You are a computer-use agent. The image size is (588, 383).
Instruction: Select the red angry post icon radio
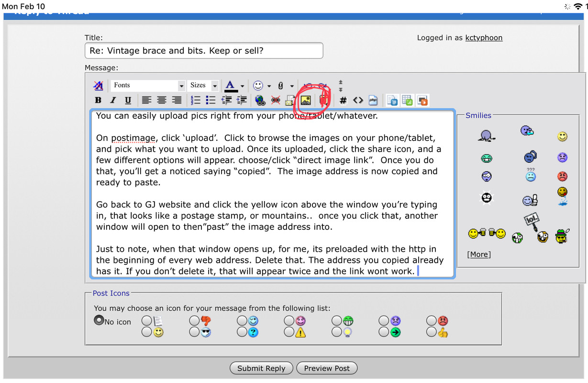coord(432,320)
